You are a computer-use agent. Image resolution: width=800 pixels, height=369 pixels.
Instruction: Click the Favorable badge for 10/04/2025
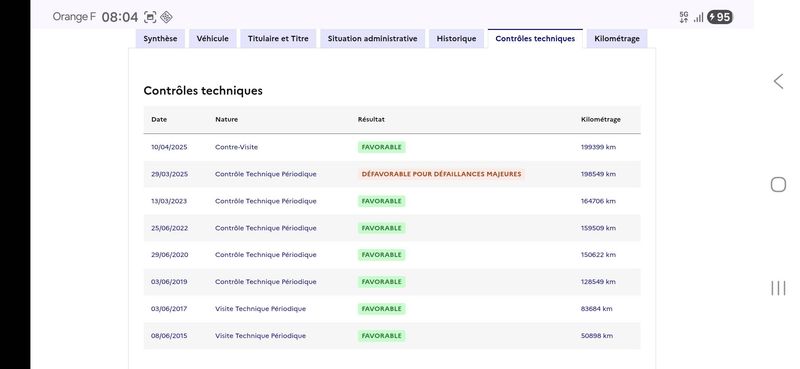point(382,147)
